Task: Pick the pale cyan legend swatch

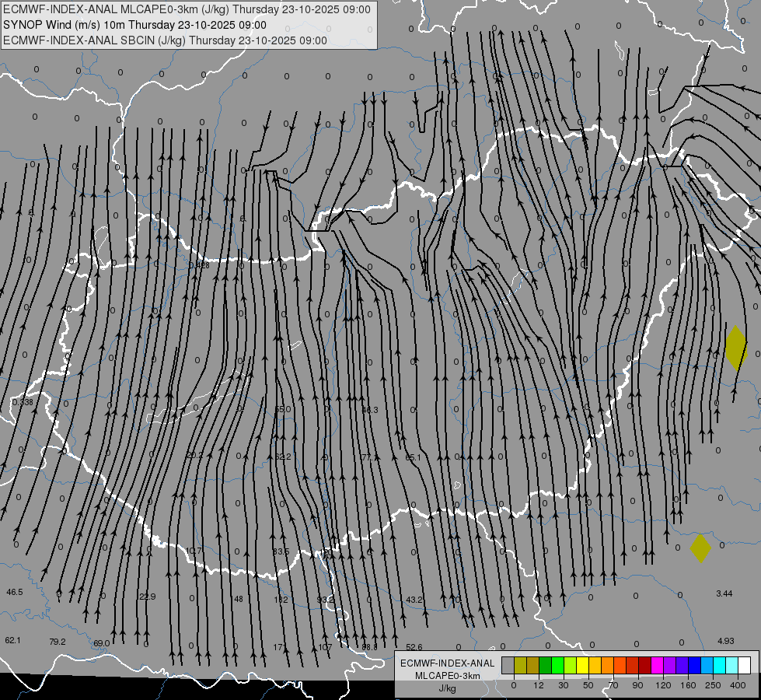Action: click(732, 665)
